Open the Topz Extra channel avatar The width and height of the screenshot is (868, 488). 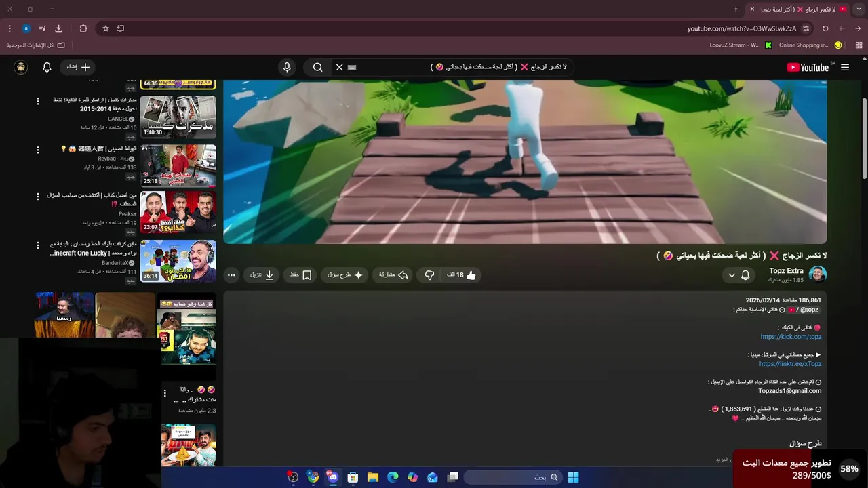point(818,274)
